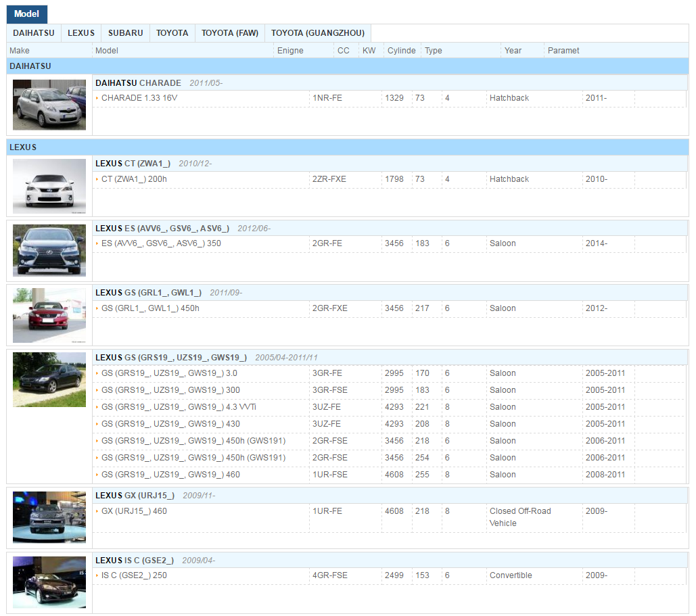Open the GS (GRS19_) 4.3 VVTi link
The height and width of the screenshot is (616, 696).
(x=179, y=407)
